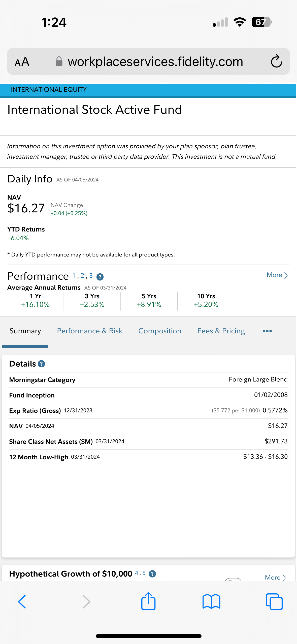Click the Performance help question mark icon
The height and width of the screenshot is (644, 297).
coord(100,277)
